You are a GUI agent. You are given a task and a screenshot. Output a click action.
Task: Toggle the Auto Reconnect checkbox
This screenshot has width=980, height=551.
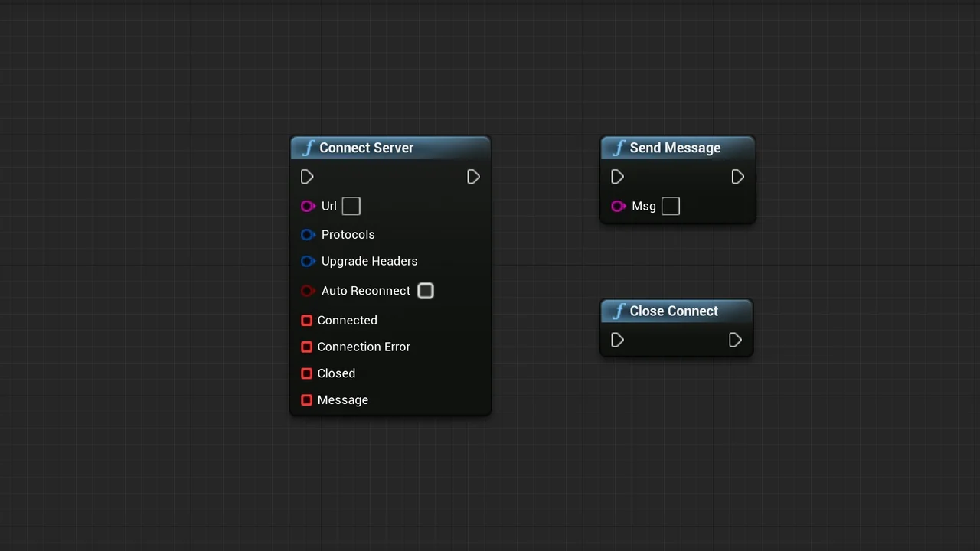click(x=426, y=291)
